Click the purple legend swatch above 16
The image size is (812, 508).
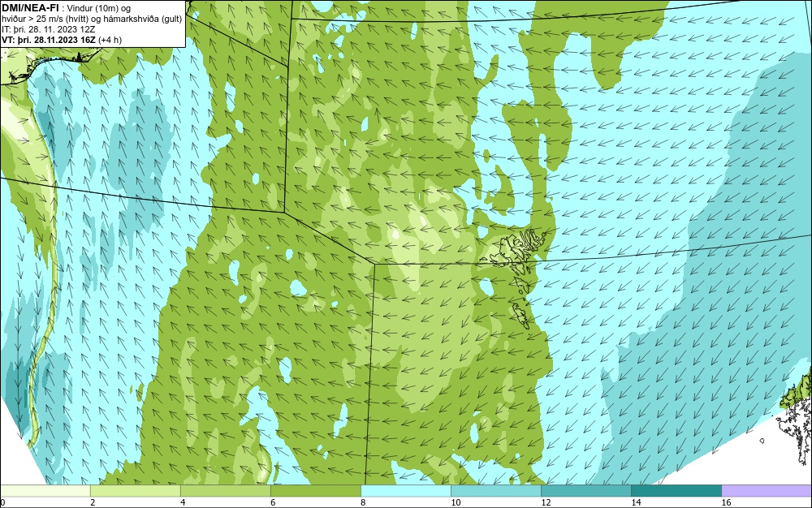pos(767,491)
